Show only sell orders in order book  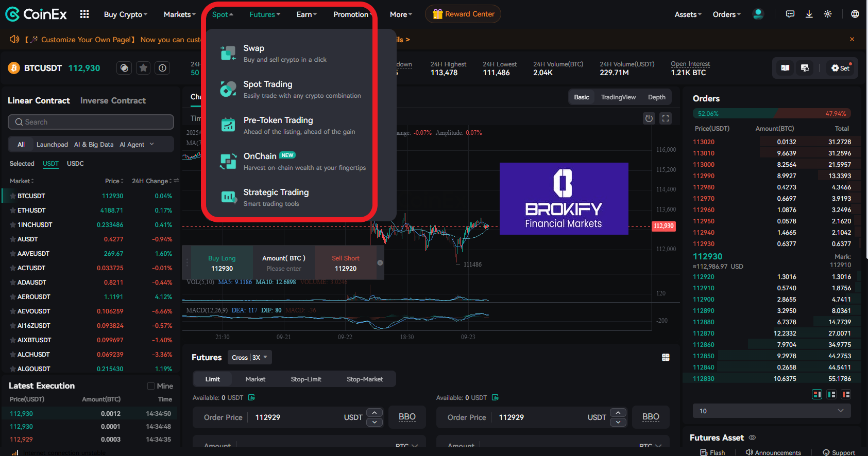845,394
